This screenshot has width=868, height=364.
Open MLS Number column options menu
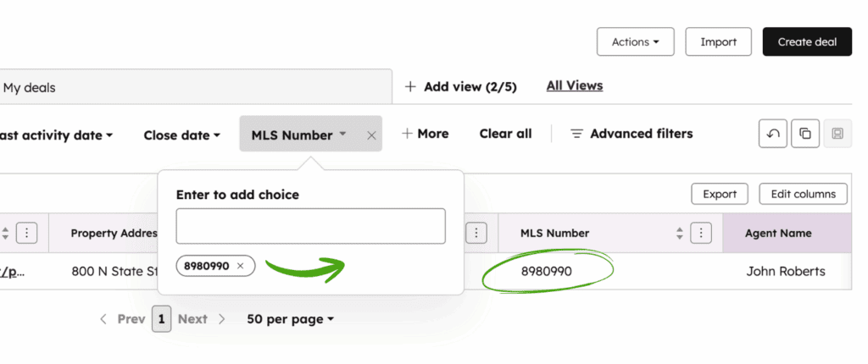click(x=700, y=233)
